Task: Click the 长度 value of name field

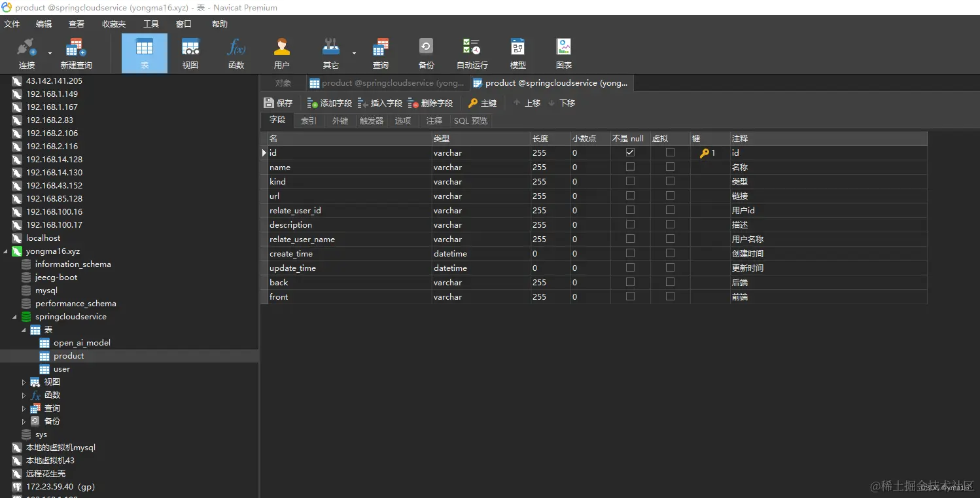Action: tap(550, 168)
